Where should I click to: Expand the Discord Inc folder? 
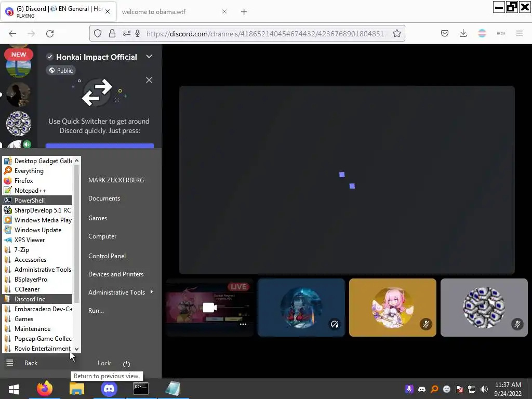tap(37, 299)
